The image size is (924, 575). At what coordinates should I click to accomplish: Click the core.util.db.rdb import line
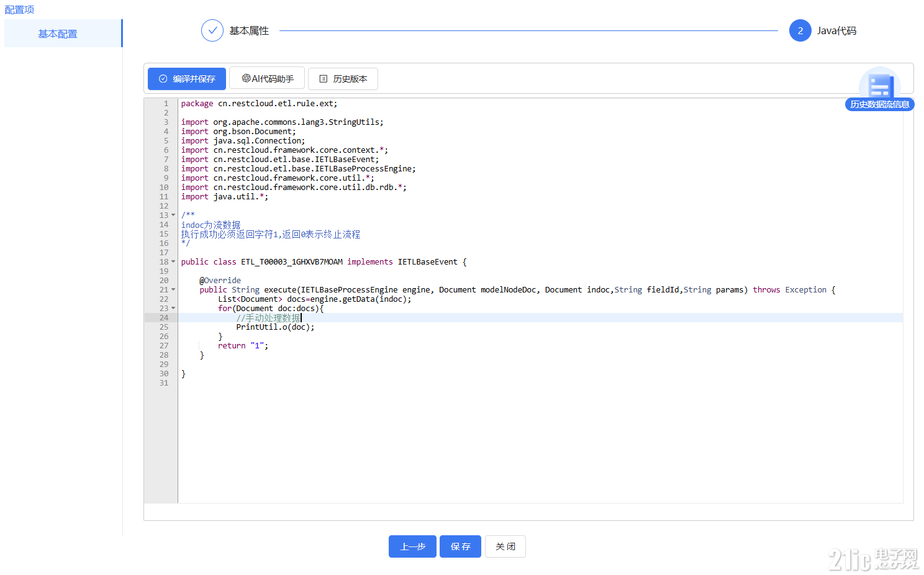point(294,188)
